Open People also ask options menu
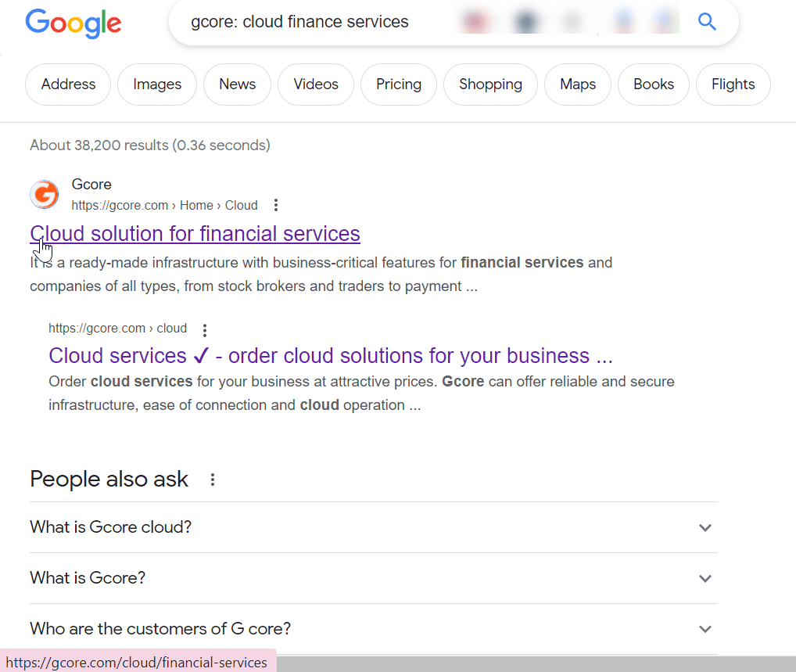Image resolution: width=796 pixels, height=672 pixels. click(x=213, y=480)
